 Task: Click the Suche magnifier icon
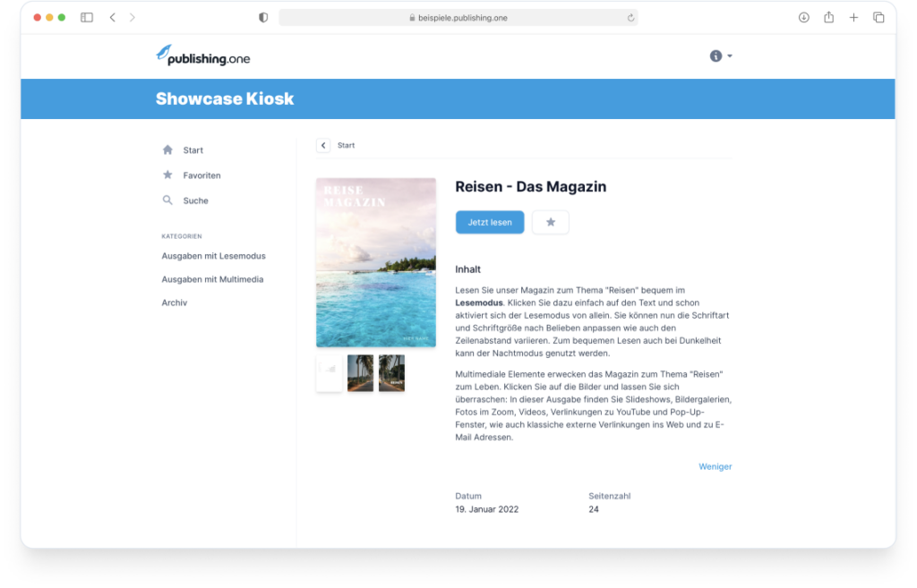pyautogui.click(x=167, y=200)
